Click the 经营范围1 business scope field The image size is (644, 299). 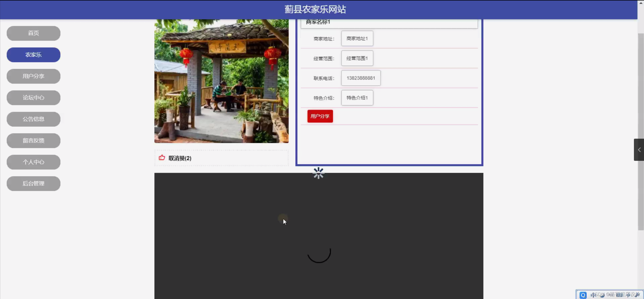[357, 58]
